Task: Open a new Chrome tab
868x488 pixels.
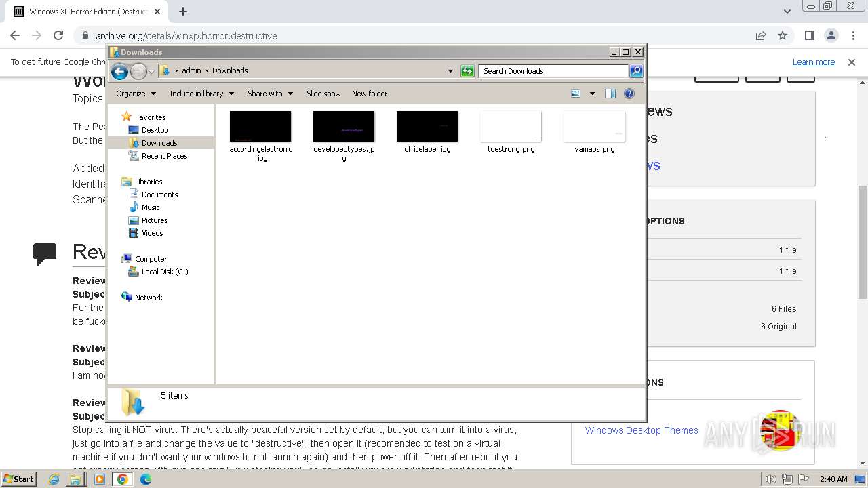Action: [x=183, y=12]
